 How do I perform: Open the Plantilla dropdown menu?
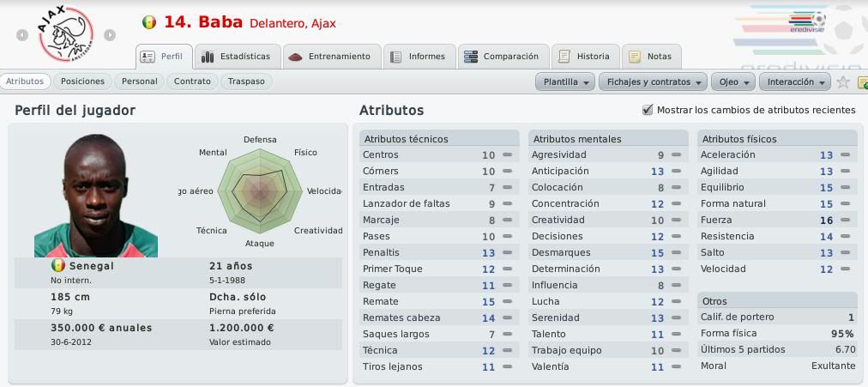pos(565,82)
